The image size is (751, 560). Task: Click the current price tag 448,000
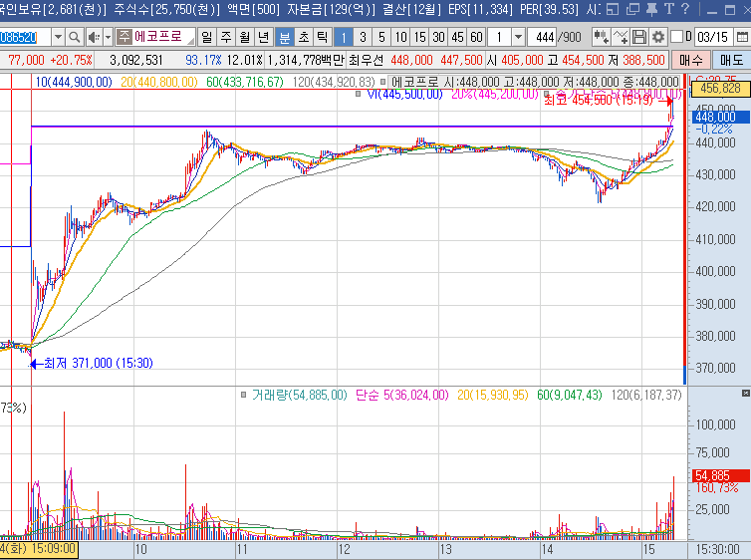720,117
